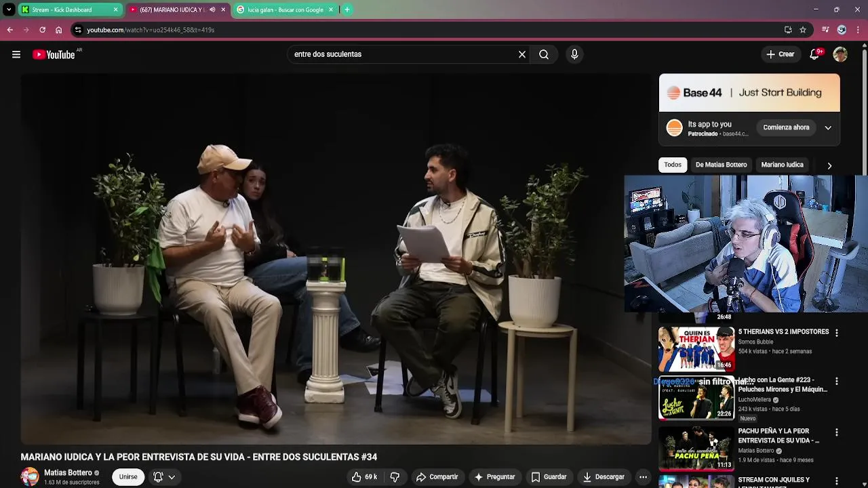The image size is (868, 488).
Task: Open the account avatar menu on YouTube
Action: pos(840,54)
